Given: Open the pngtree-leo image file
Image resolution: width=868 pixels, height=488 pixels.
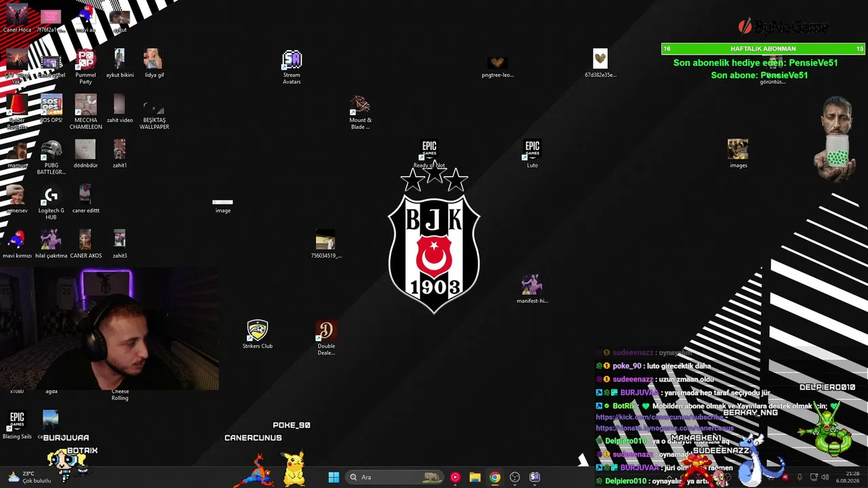Looking at the screenshot, I should (498, 67).
